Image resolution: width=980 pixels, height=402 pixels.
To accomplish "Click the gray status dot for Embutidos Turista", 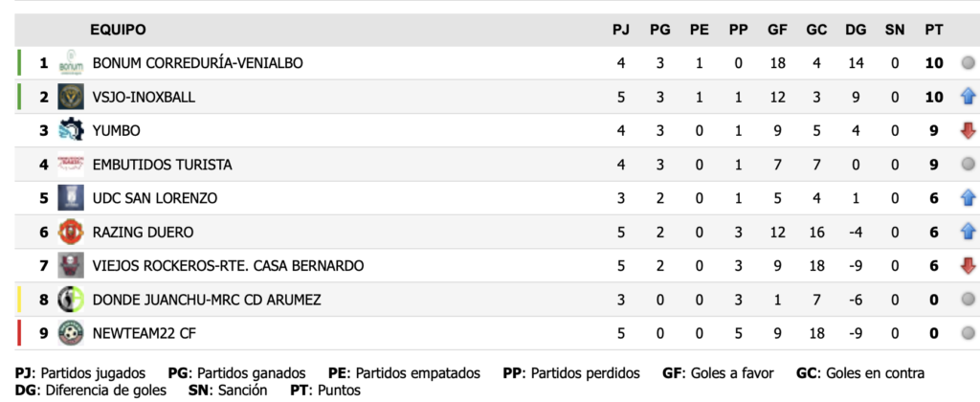I will tap(968, 164).
